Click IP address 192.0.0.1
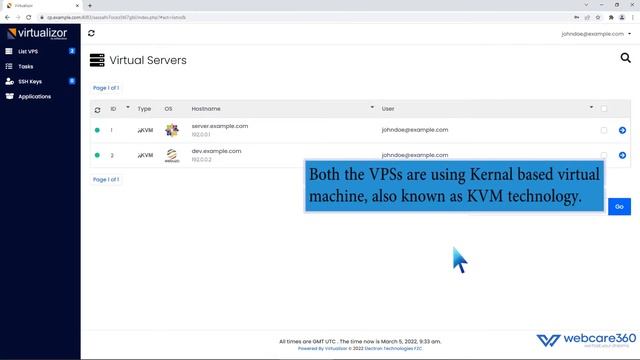Screen dimensions: 640x360 (x=201, y=135)
